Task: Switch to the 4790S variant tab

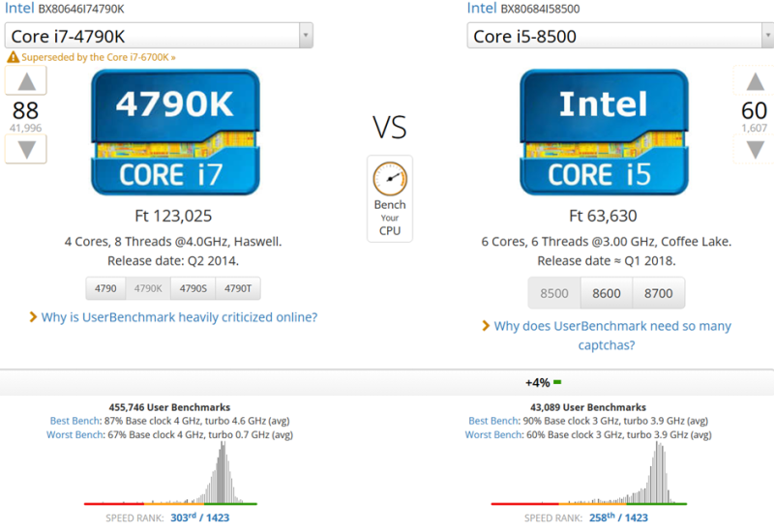Action: pyautogui.click(x=193, y=288)
